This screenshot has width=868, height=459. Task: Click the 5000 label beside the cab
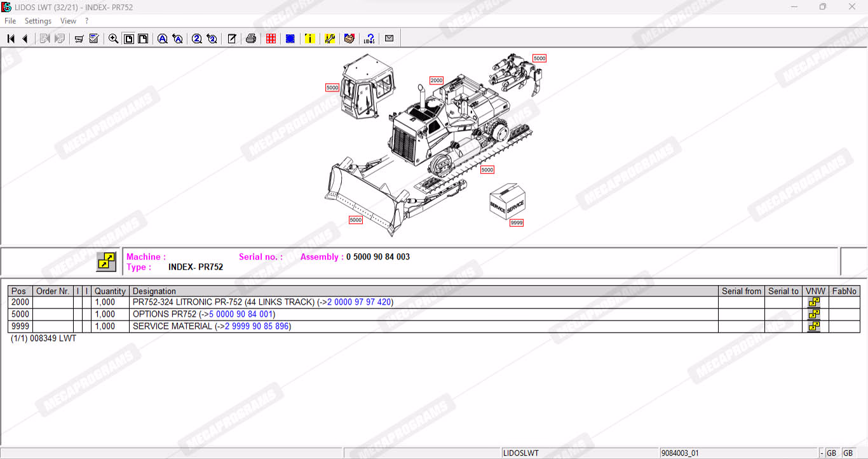332,88
